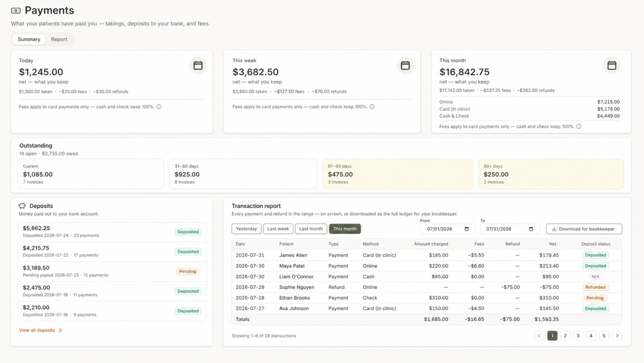Viewport: 644px width, 363px height.
Task: Click the Amount charged column header
Action: [x=431, y=244]
